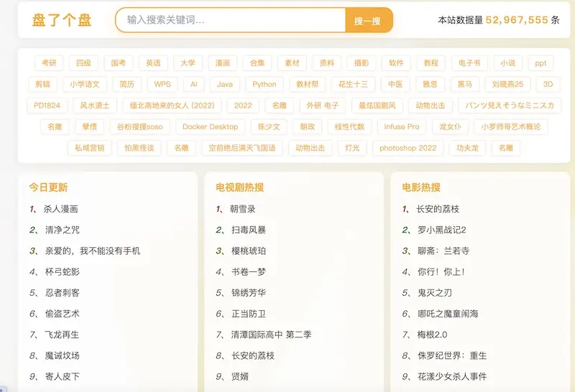Click the 素材 tag
This screenshot has width=575, height=392.
(x=293, y=63)
